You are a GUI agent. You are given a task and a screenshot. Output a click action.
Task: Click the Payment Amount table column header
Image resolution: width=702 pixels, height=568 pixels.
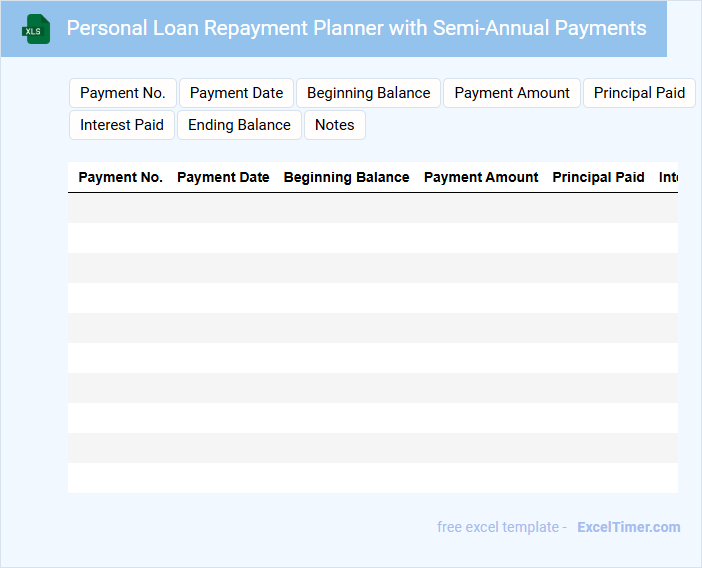tap(481, 177)
